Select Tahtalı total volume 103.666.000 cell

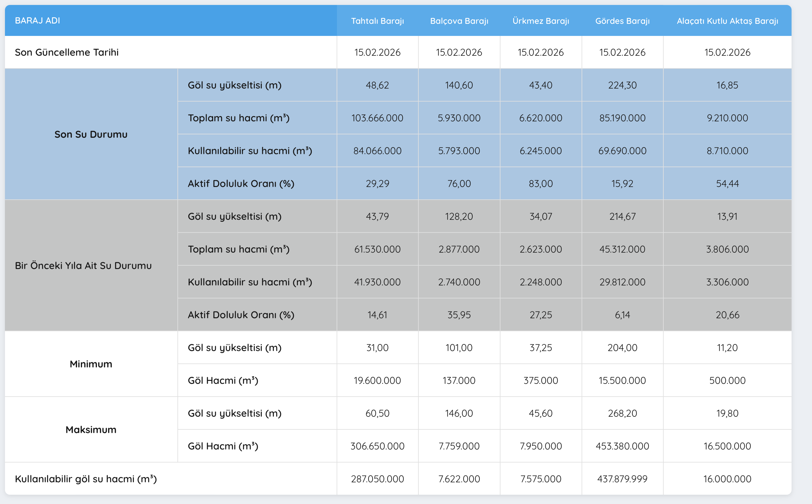pyautogui.click(x=377, y=118)
